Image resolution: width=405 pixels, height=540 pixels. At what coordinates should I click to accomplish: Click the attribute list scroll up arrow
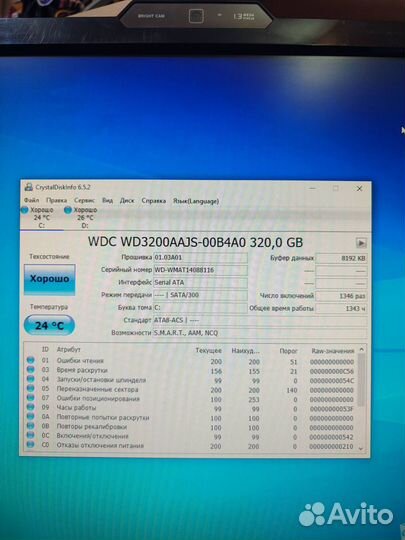pyautogui.click(x=361, y=349)
